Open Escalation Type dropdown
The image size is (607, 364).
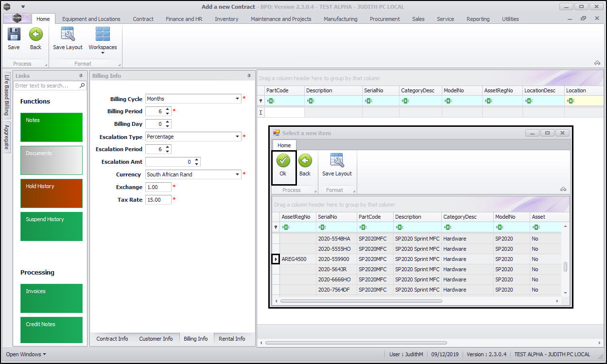click(237, 137)
